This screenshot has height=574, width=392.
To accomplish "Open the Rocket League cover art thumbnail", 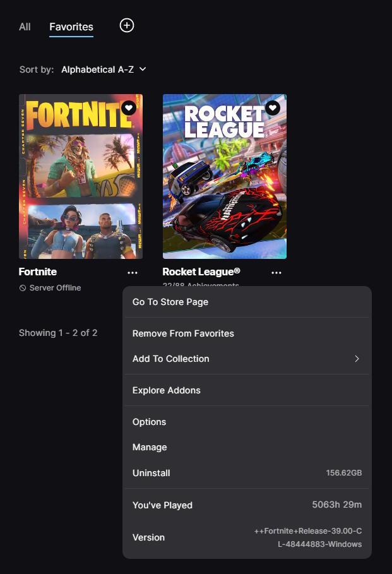I will 225,176.
